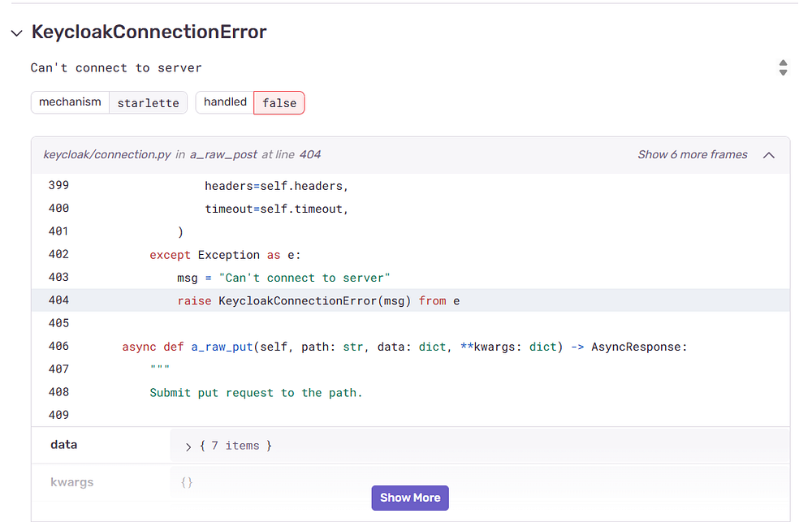Click the kwargs empty braces value
The image size is (812, 522).
pyautogui.click(x=187, y=483)
